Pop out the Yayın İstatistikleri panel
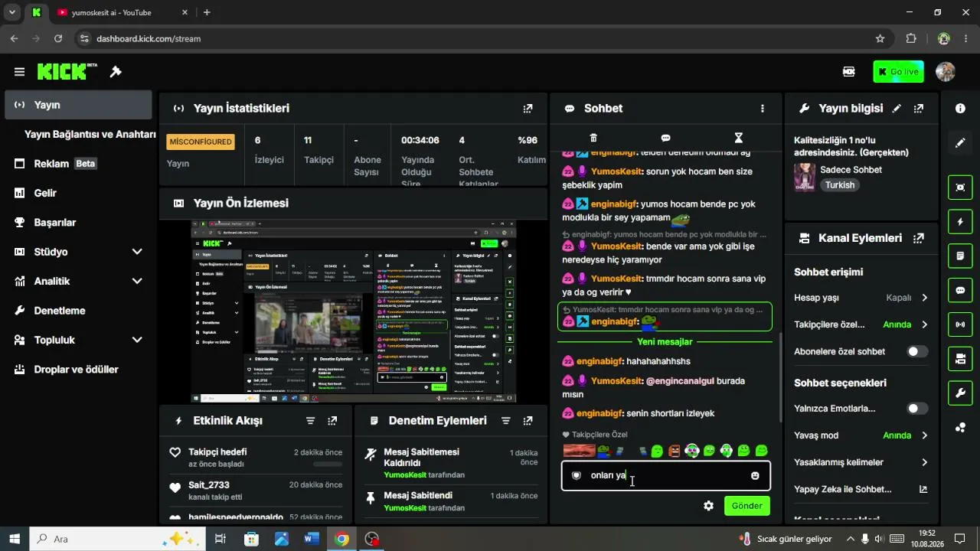The image size is (980, 551). point(528,109)
